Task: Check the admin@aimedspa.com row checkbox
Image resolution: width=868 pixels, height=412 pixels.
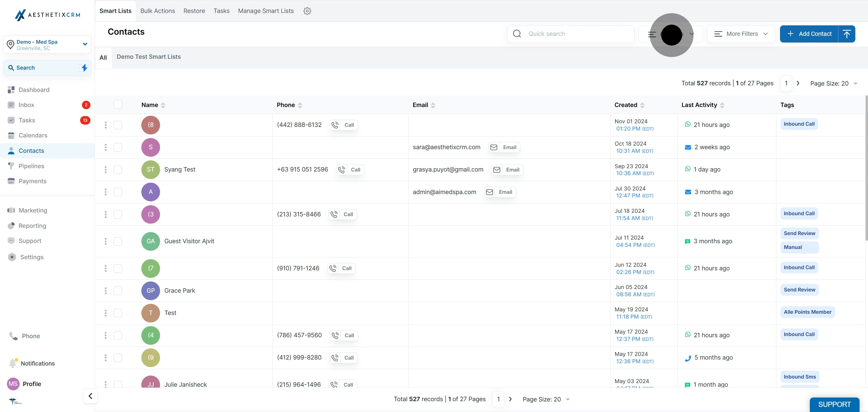Action: (118, 192)
